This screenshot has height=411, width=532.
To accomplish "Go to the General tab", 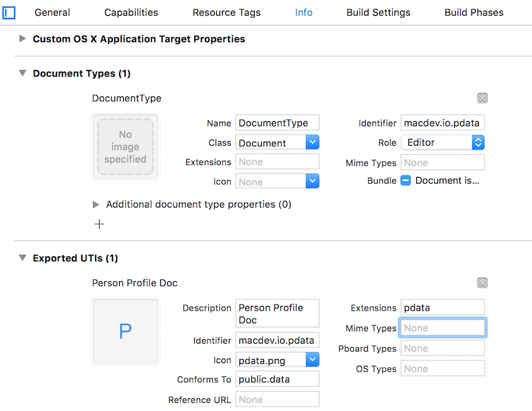I will (53, 13).
